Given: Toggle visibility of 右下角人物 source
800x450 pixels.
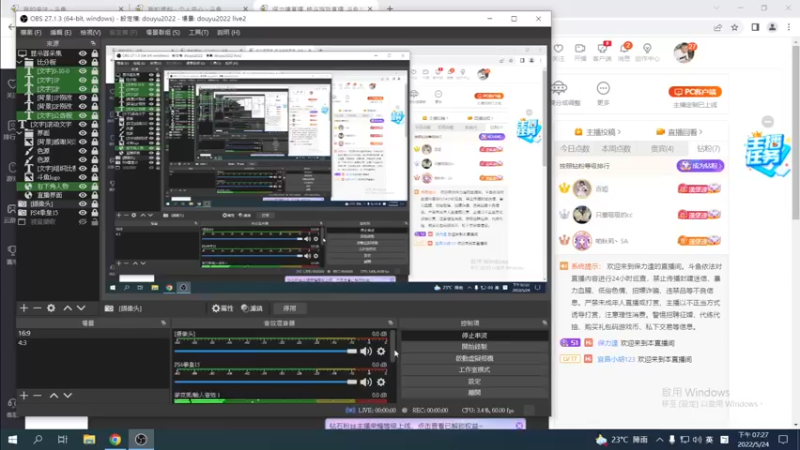Looking at the screenshot, I should pos(83,186).
